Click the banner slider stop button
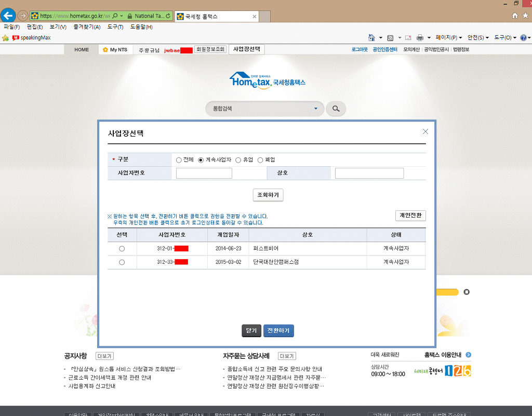532x416 pixels. click(x=467, y=292)
